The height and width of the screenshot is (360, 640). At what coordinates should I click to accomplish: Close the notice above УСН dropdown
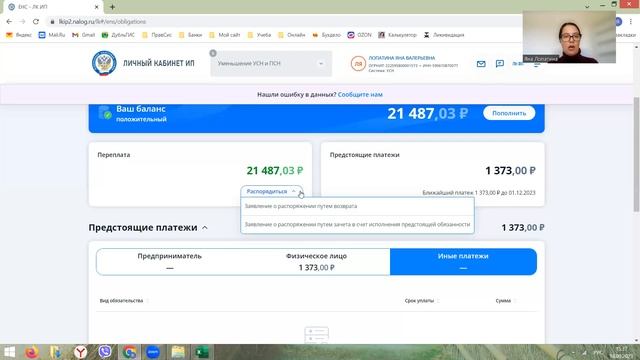[x=213, y=53]
